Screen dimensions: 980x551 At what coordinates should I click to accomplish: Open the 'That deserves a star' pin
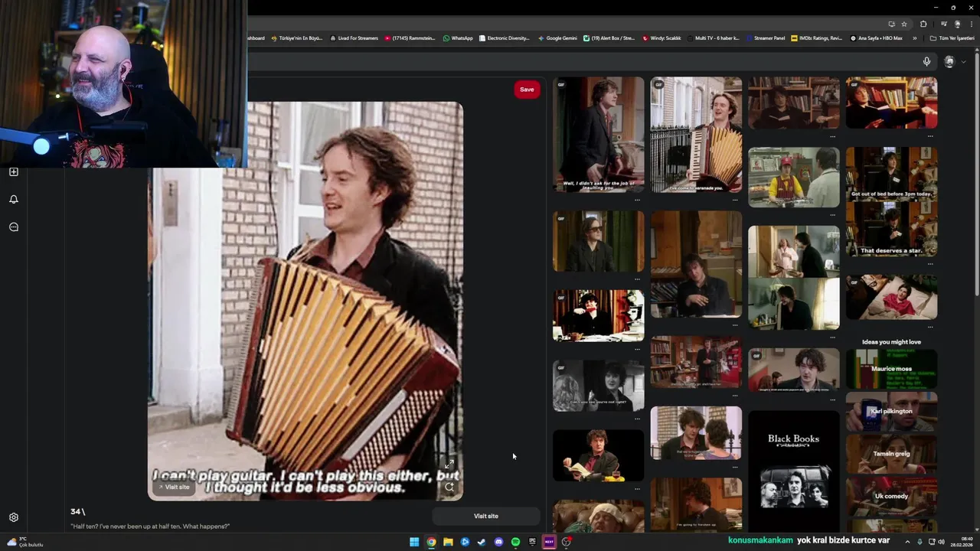click(891, 202)
